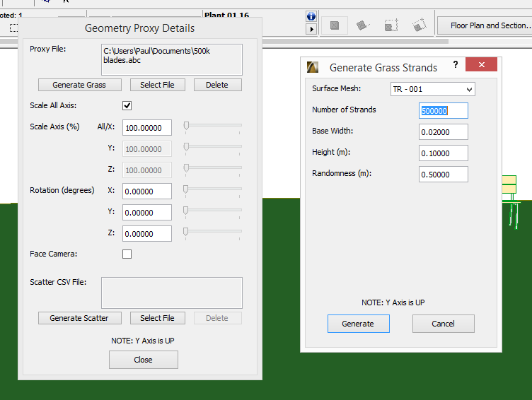Screen dimensions: 532x400
Task: Click the help question mark icon
Action: 456,64
